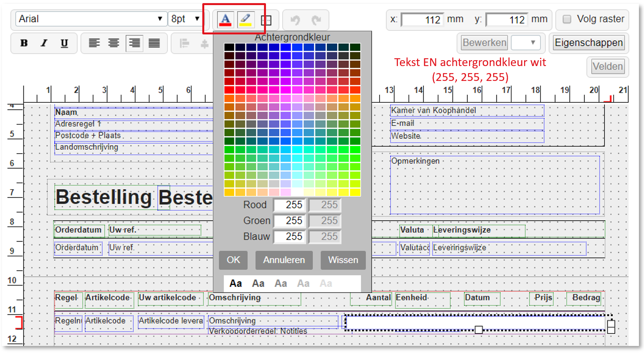Toggle italic formatting
The height and width of the screenshot is (353, 644).
coord(44,43)
